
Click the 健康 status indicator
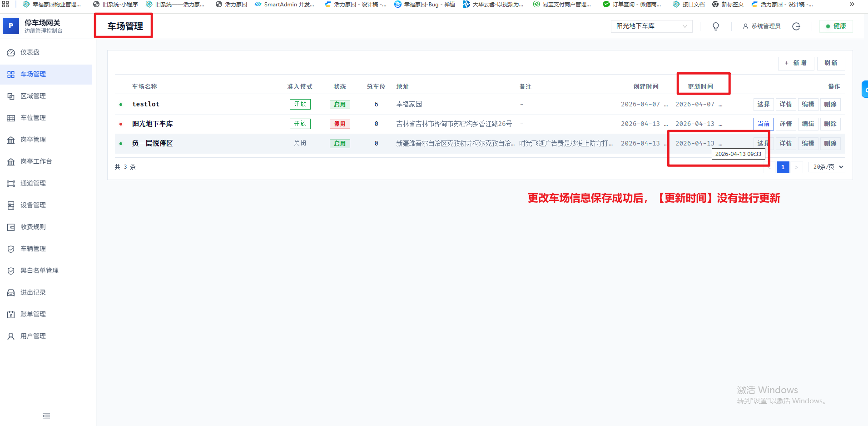[x=836, y=26]
